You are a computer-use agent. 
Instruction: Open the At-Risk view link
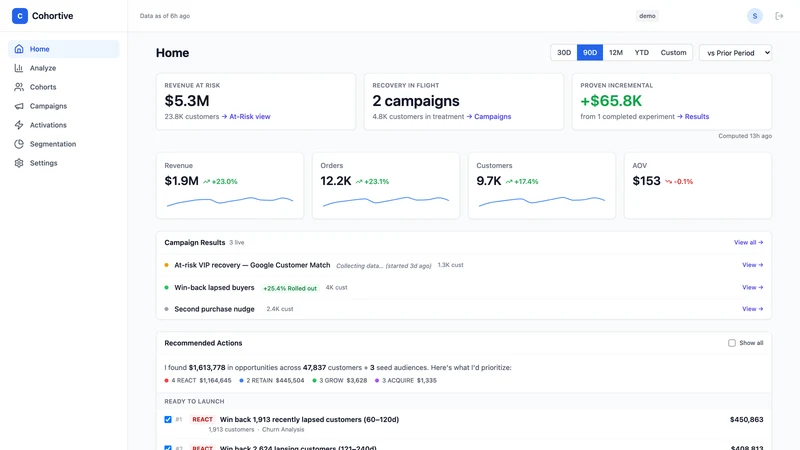point(246,117)
